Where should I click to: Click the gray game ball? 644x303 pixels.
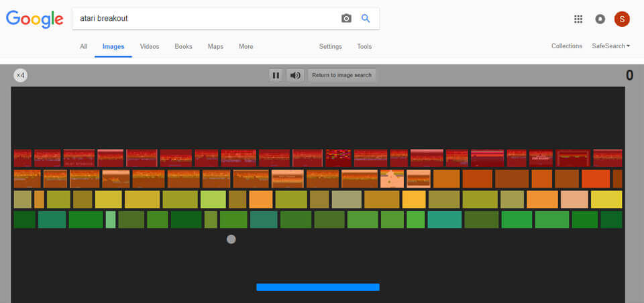(231, 239)
